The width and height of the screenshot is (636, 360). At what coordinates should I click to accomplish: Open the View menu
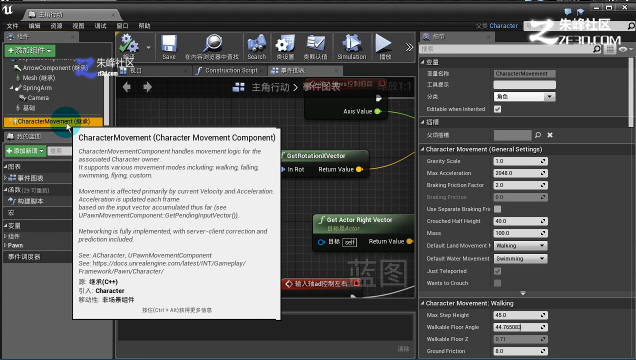pyautogui.click(x=78, y=26)
